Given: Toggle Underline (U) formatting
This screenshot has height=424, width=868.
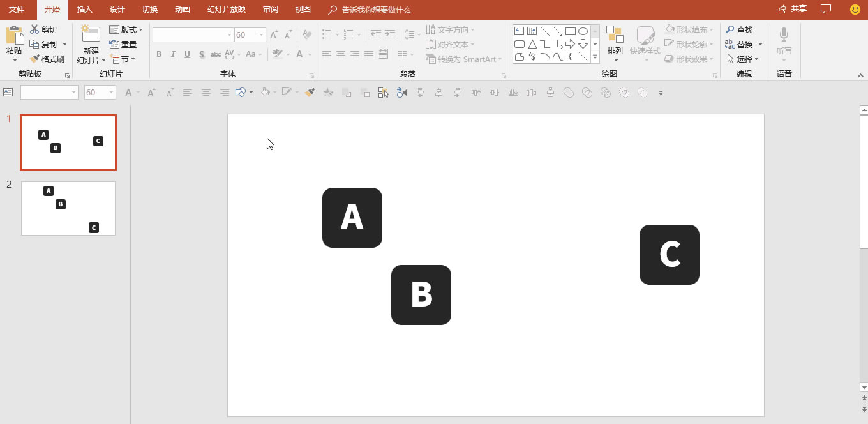Looking at the screenshot, I should 187,54.
